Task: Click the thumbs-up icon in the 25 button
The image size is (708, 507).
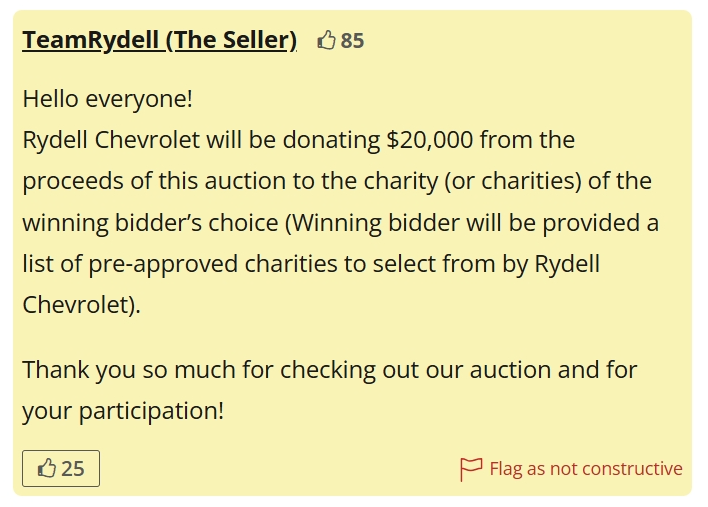Action: point(46,468)
